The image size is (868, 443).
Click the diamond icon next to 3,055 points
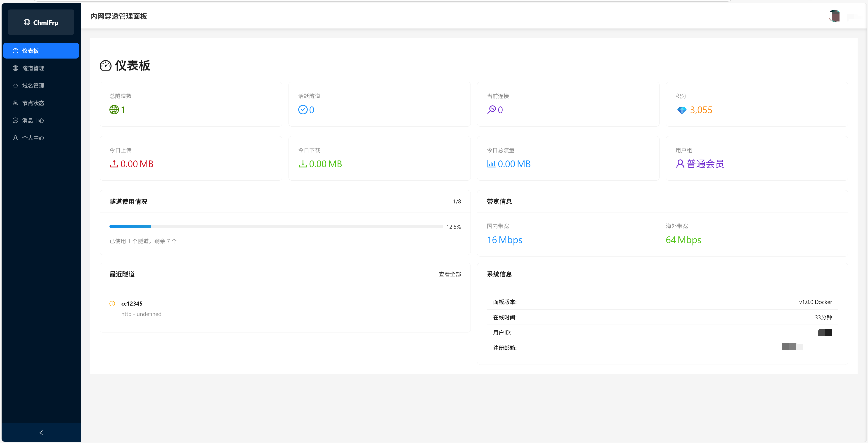[682, 110]
